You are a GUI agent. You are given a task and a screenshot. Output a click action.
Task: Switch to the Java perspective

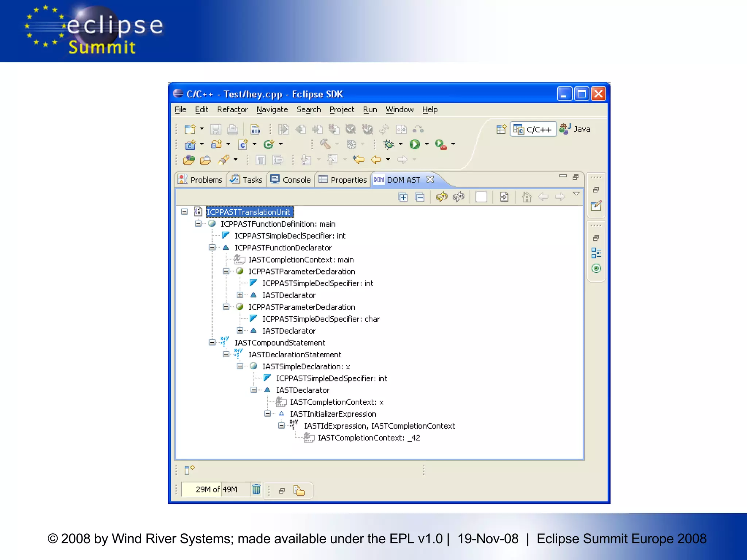576,129
